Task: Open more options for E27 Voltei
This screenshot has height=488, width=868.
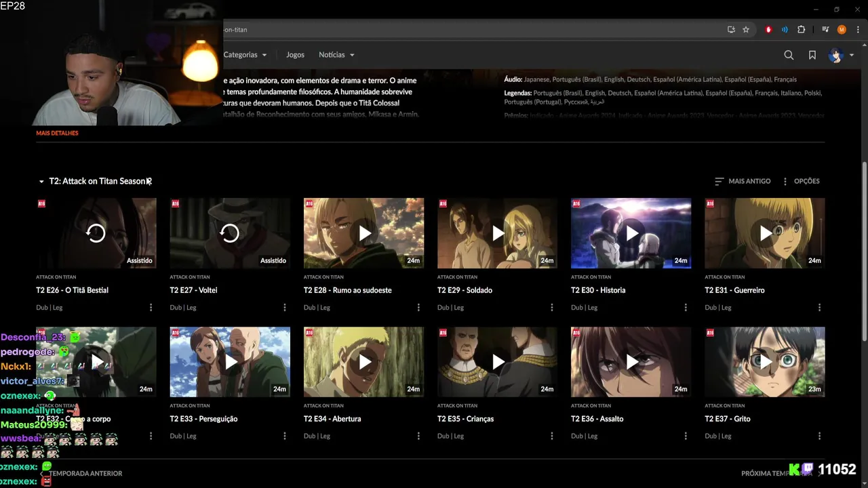Action: [x=284, y=308]
